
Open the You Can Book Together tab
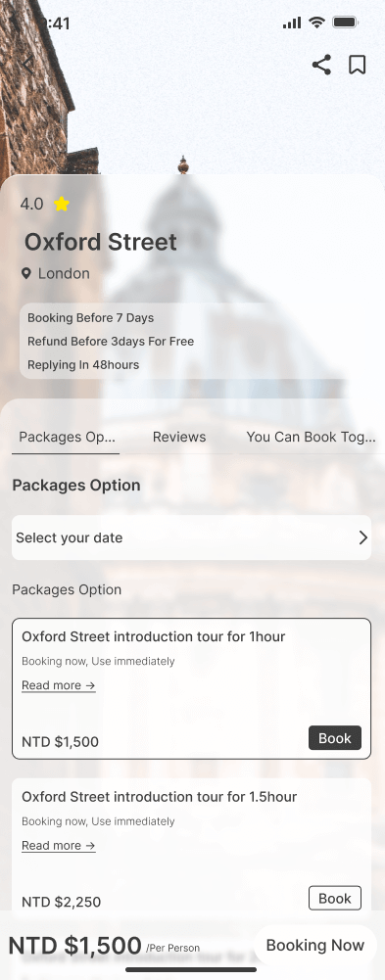click(x=311, y=437)
